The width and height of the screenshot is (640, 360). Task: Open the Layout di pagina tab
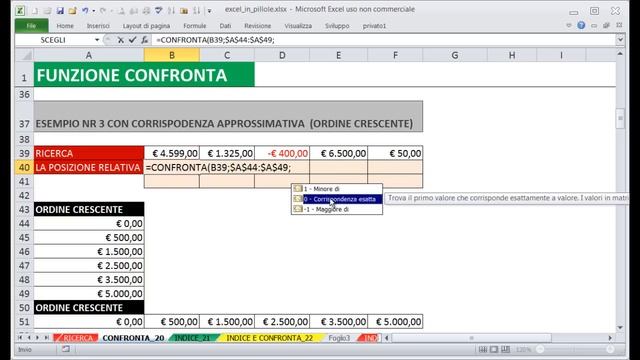pos(146,26)
